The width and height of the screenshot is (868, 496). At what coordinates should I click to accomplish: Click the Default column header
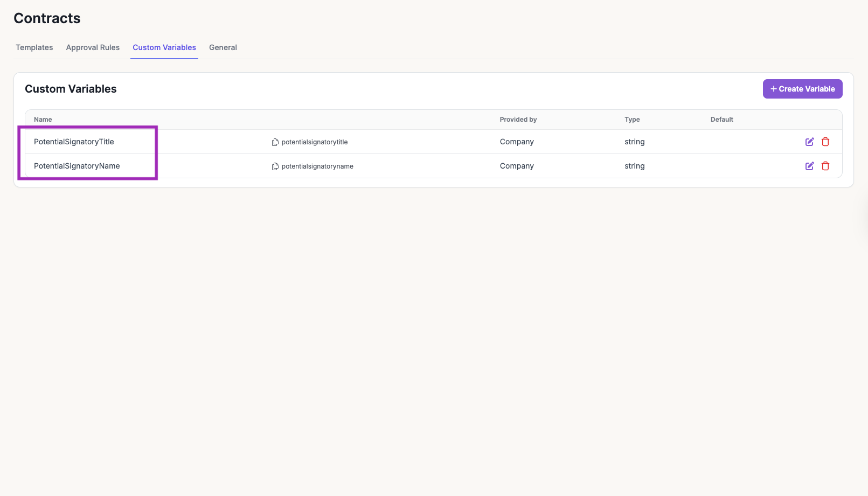coord(721,120)
